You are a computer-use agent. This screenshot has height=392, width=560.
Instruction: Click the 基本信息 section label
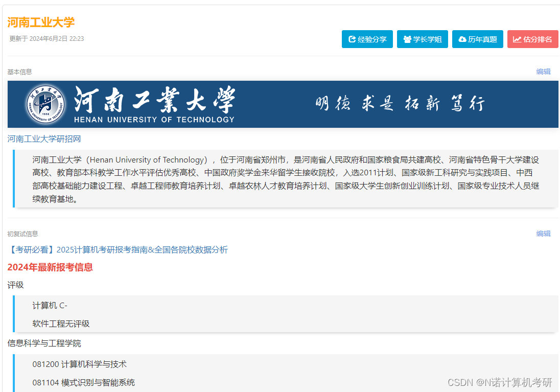[x=19, y=72]
